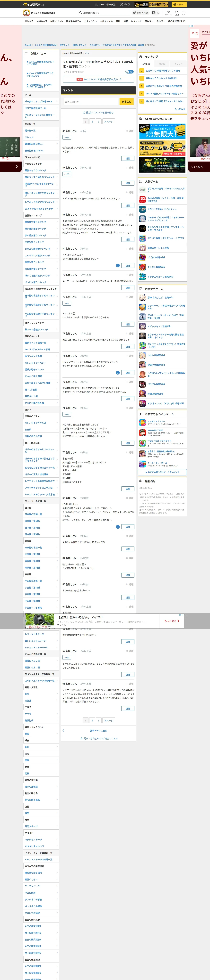Click 次ページ in top pagination
This screenshot has height=980, width=210.
109,122
